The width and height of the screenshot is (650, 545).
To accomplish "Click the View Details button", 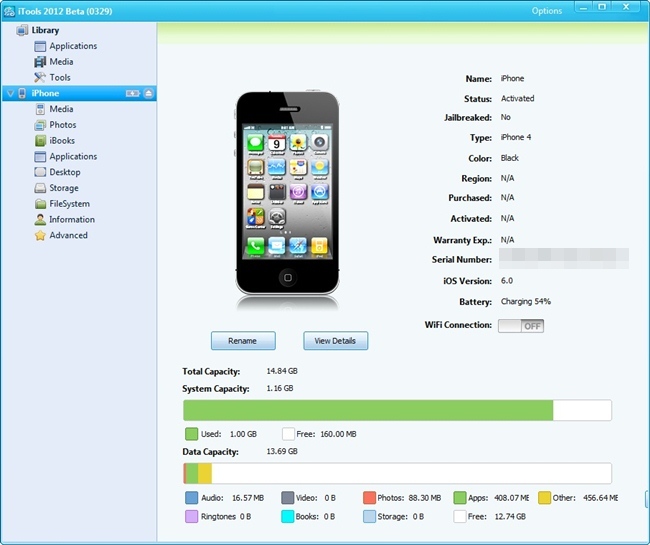I will point(335,341).
